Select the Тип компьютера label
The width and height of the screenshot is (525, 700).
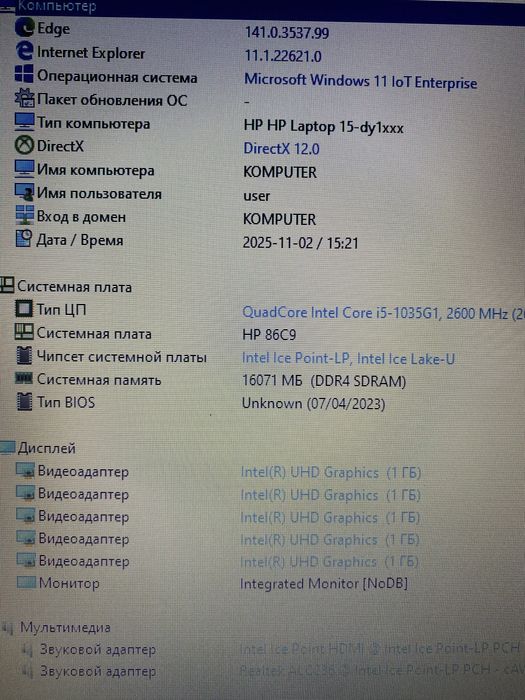click(93, 123)
